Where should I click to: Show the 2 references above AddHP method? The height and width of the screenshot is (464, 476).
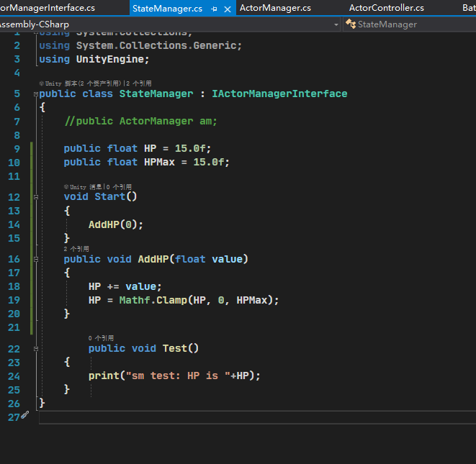click(76, 249)
